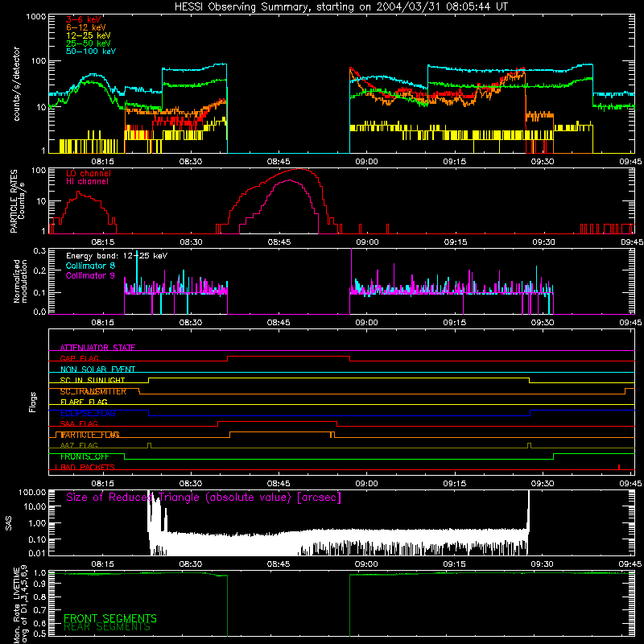This screenshot has height=644, width=644.
Task: Select the yellow '12-25 keV' legend label
Action: pos(89,35)
